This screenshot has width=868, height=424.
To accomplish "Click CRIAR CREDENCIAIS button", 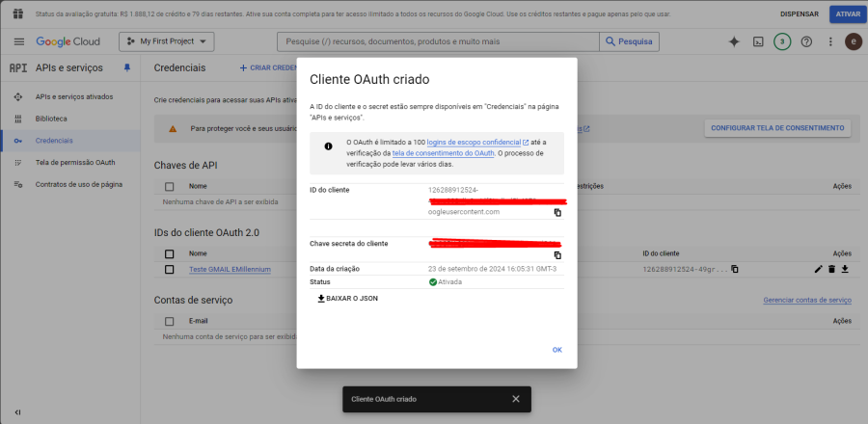I will click(x=270, y=67).
